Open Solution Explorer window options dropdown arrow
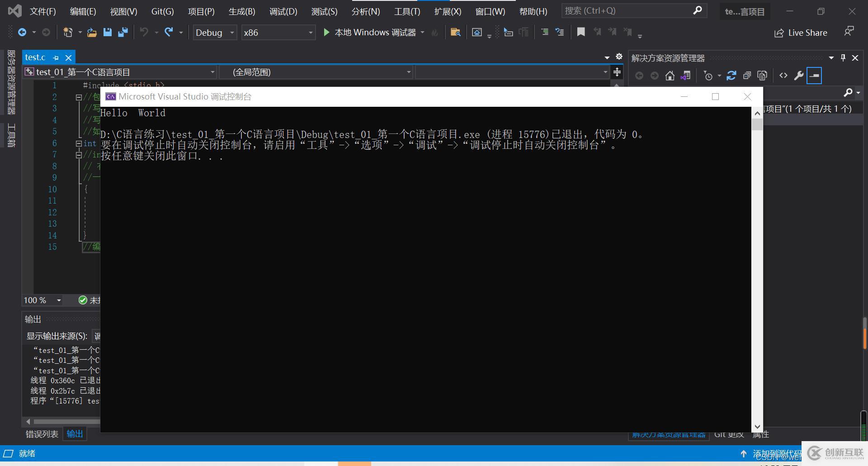The height and width of the screenshot is (466, 868). pyautogui.click(x=831, y=57)
